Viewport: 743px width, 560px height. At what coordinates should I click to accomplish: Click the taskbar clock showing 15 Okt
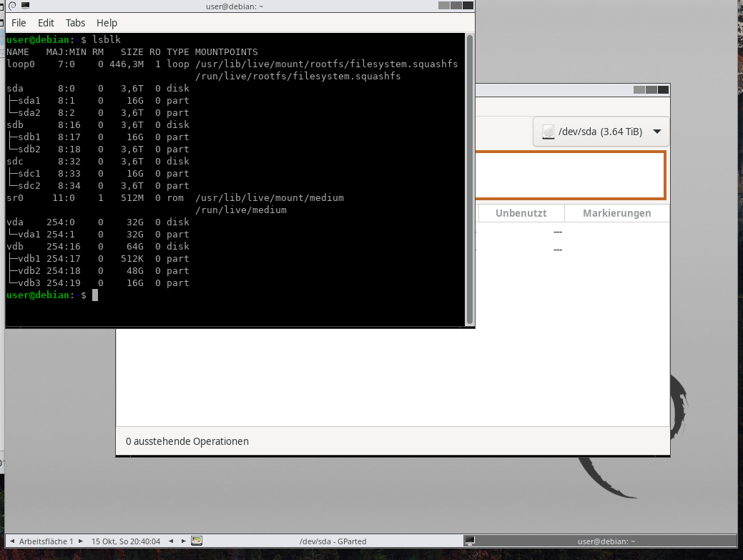(126, 541)
